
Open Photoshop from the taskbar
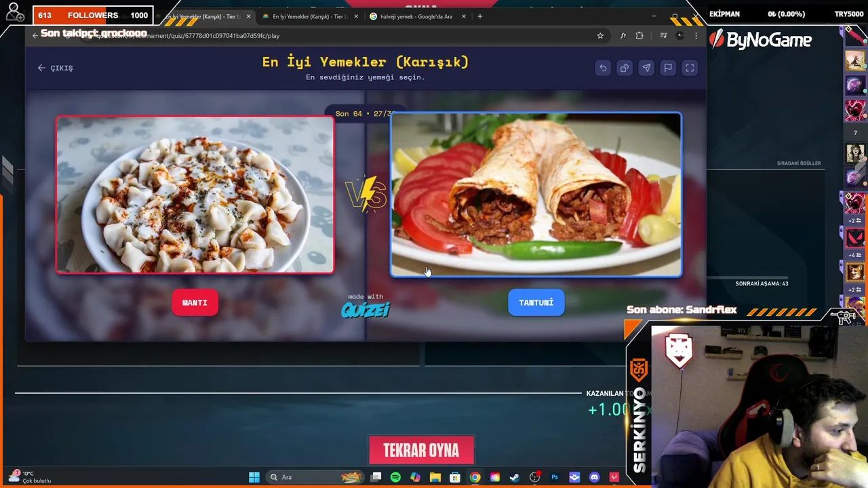coord(555,477)
